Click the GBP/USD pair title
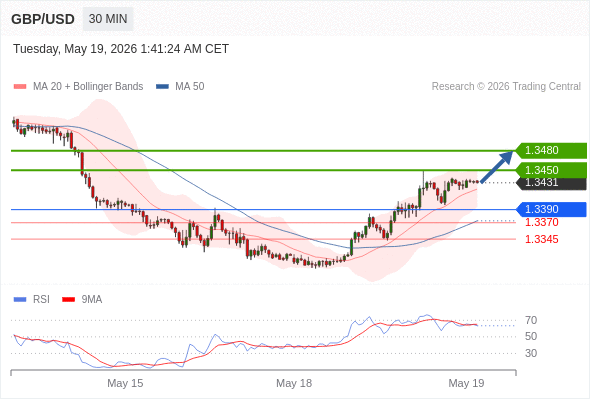Screen dimensions: 590x400 [43, 19]
